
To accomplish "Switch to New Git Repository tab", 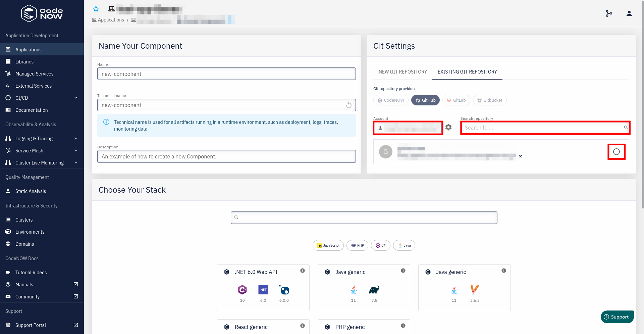I will (403, 72).
